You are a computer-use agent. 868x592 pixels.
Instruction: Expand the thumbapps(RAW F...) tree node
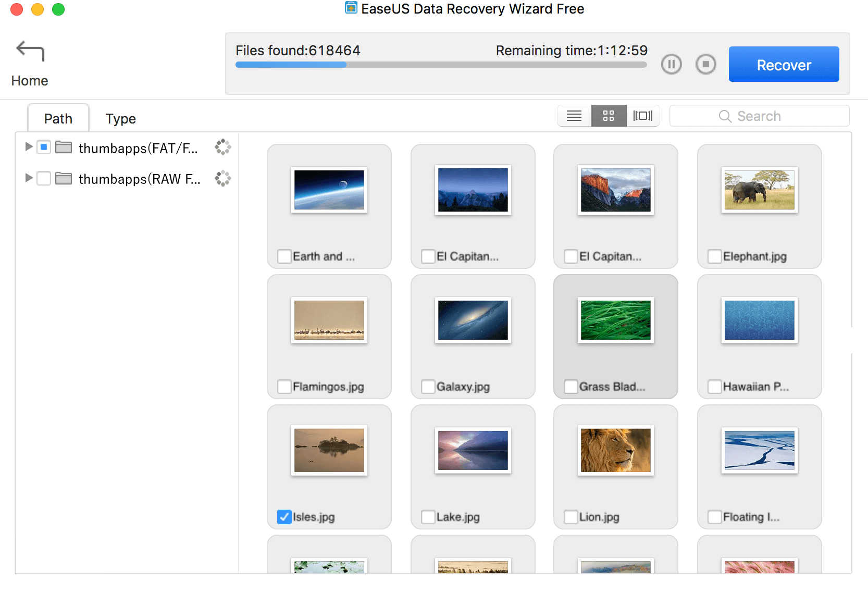[x=29, y=178]
